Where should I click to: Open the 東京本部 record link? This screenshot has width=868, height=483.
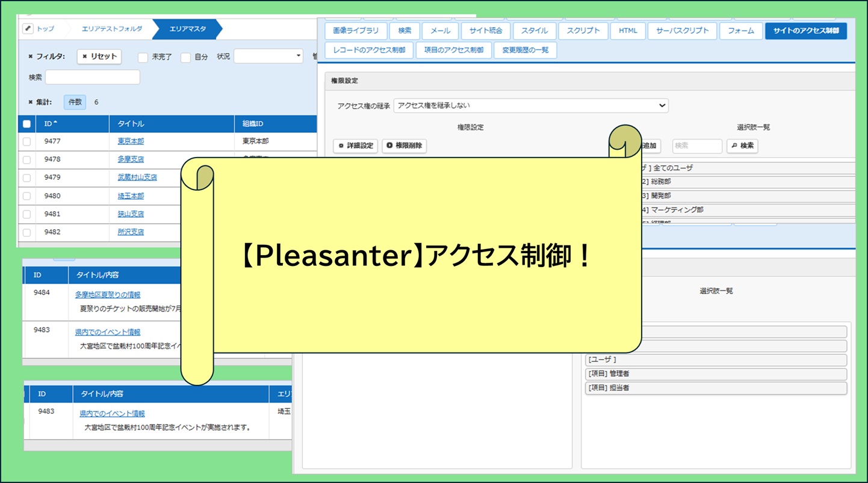tap(131, 141)
